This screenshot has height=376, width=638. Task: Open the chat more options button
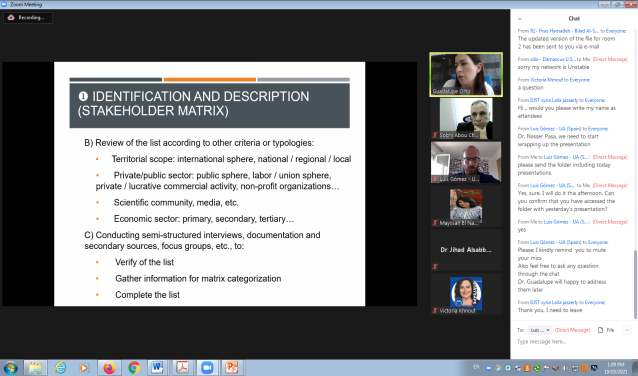[x=627, y=330]
